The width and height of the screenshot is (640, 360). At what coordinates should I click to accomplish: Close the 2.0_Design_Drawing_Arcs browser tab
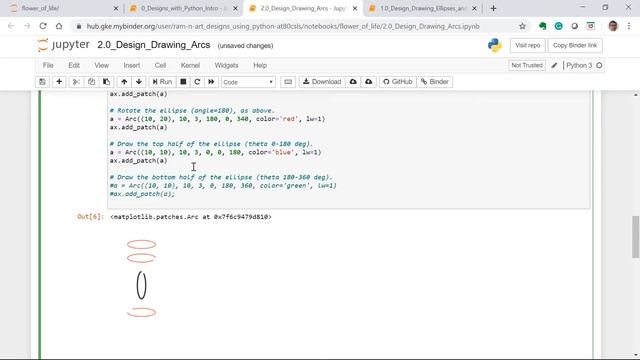pyautogui.click(x=355, y=8)
